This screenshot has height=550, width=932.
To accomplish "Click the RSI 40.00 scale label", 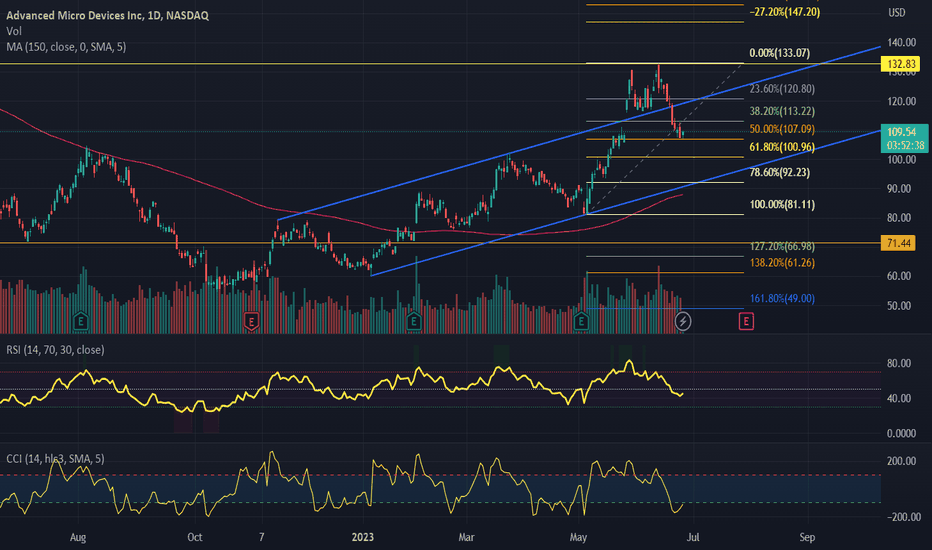I will coord(899,398).
